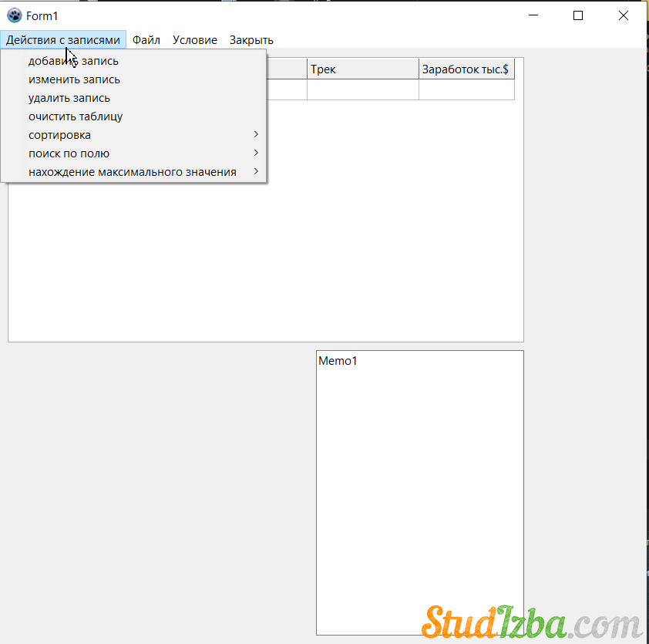Select очистить таблицу entry
The image size is (649, 644).
pyautogui.click(x=133, y=116)
